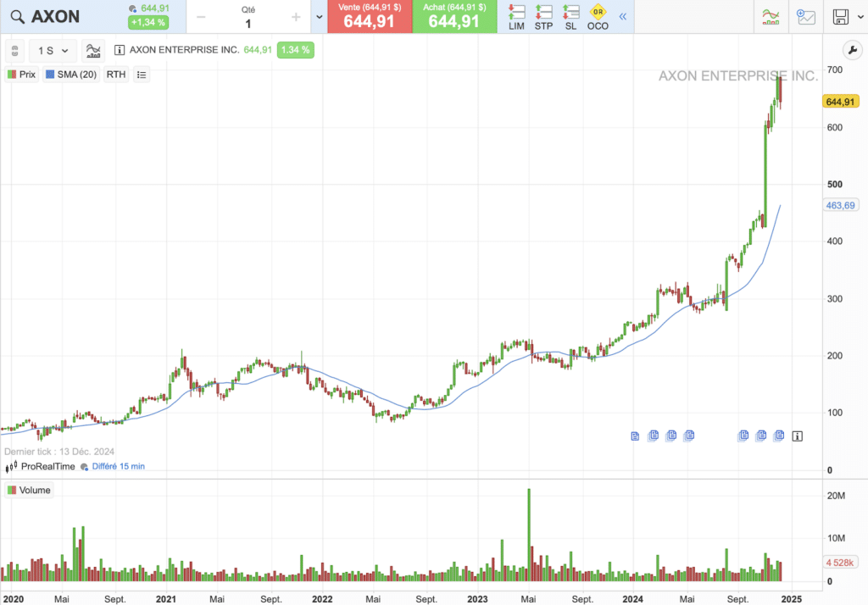Select the OCO order icon

click(x=598, y=17)
